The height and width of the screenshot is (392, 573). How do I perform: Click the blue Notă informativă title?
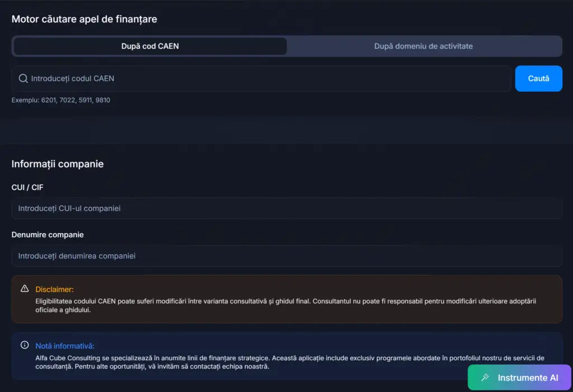tap(65, 346)
